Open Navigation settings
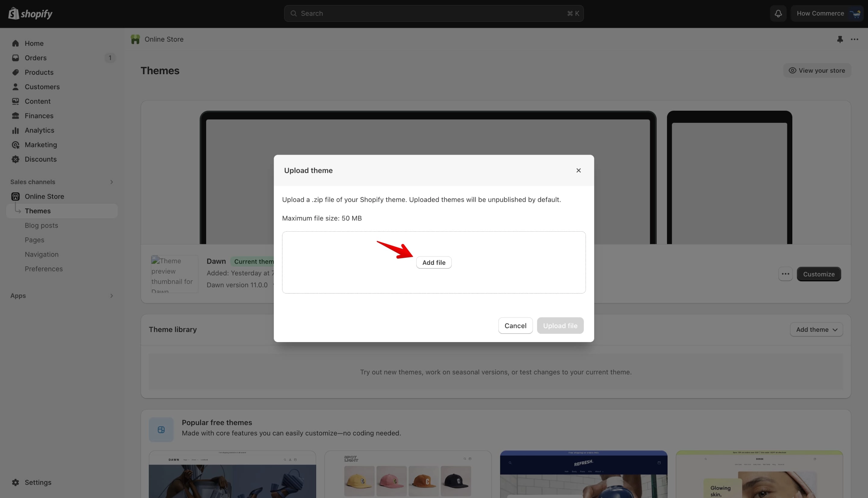Screen dimensions: 868x498 (42, 255)
